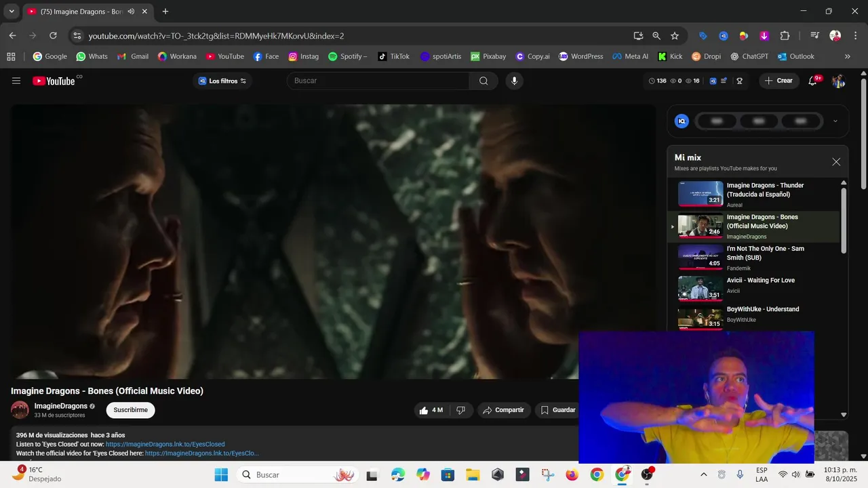868x488 pixels.
Task: Open YouTube notifications bell
Action: tap(812, 81)
